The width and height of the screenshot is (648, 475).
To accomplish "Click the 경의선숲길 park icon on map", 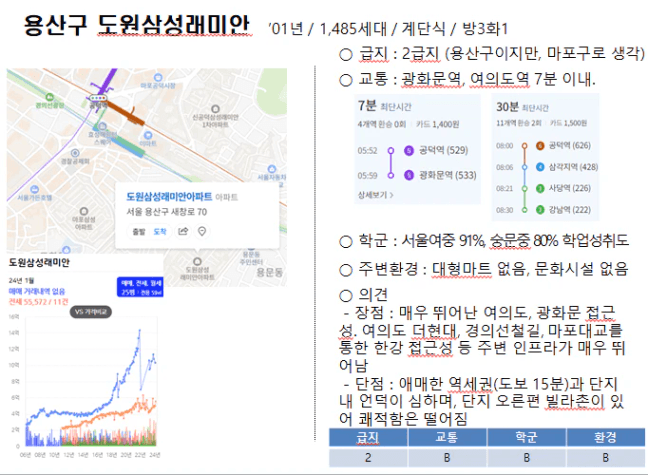I will [50, 97].
